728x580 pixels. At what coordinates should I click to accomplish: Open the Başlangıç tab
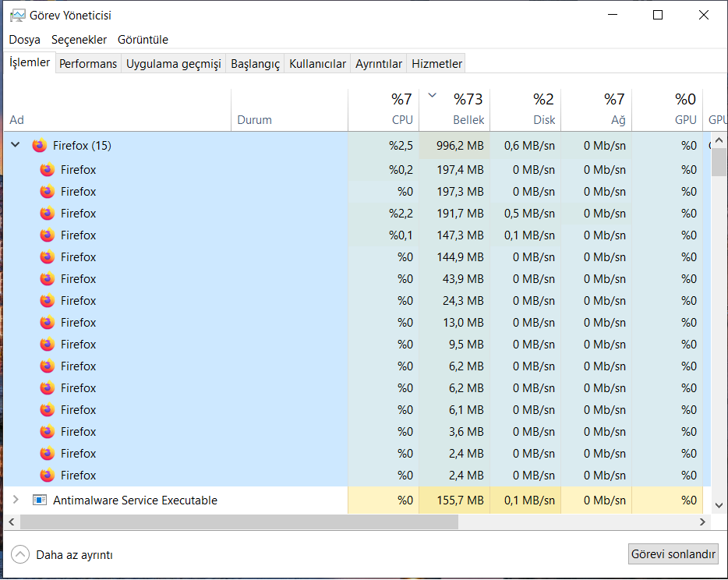click(255, 64)
